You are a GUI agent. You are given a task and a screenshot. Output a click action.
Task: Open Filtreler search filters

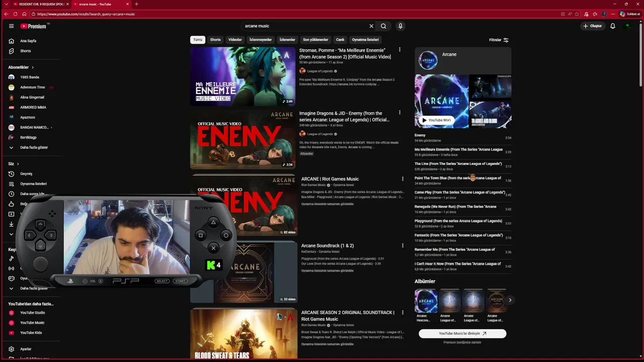(x=499, y=40)
